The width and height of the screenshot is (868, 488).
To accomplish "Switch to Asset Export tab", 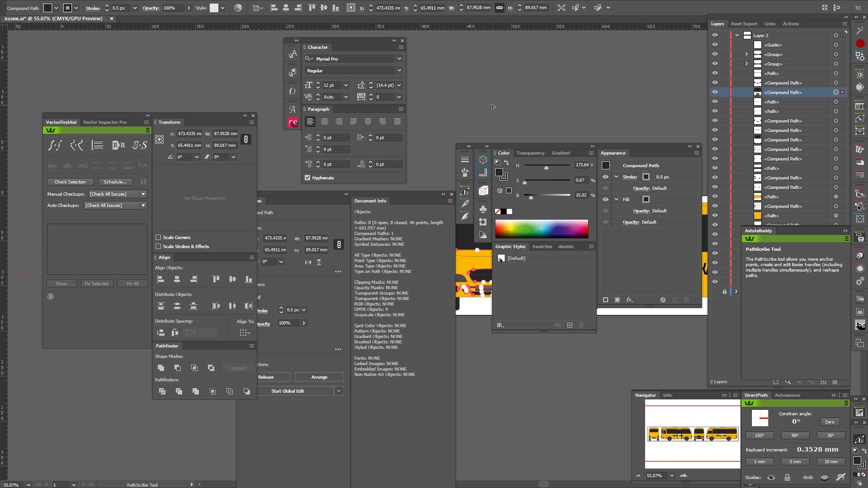I will [x=744, y=24].
